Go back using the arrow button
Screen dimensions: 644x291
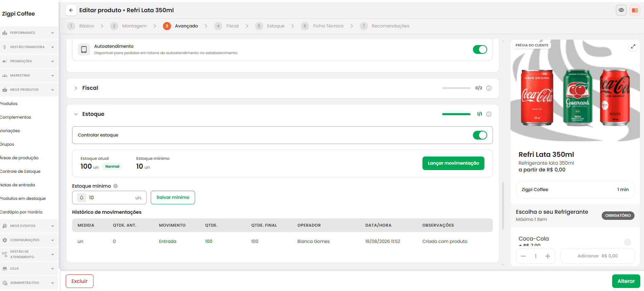pos(71,10)
